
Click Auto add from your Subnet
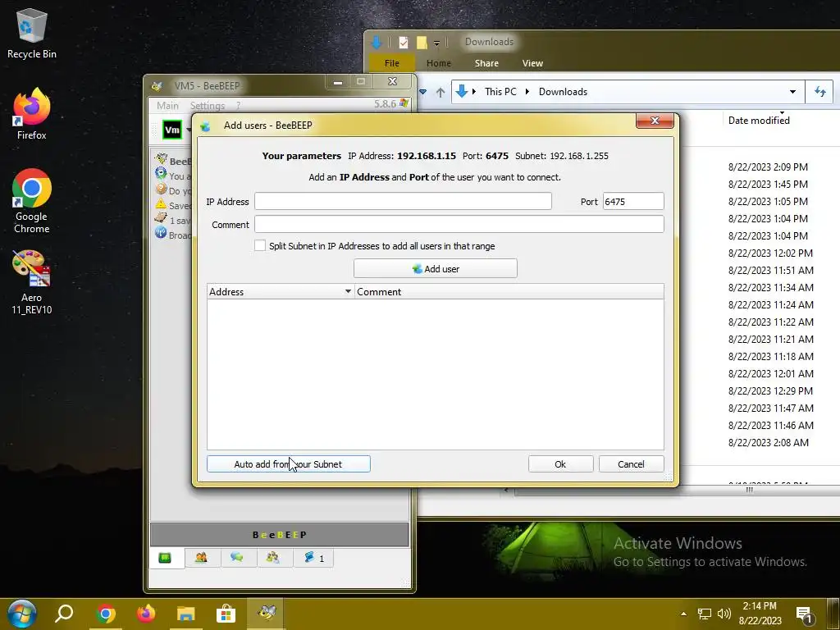click(288, 464)
